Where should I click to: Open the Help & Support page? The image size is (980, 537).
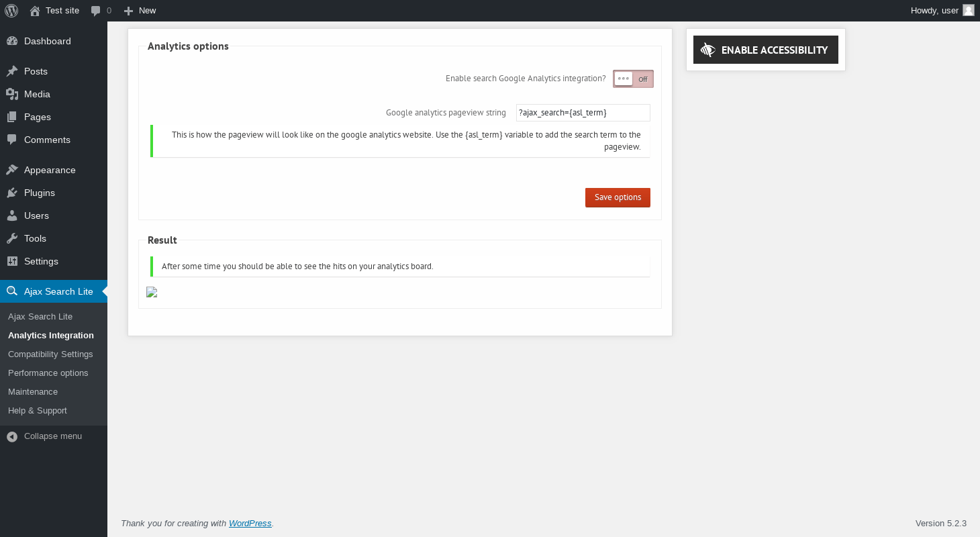tap(38, 410)
